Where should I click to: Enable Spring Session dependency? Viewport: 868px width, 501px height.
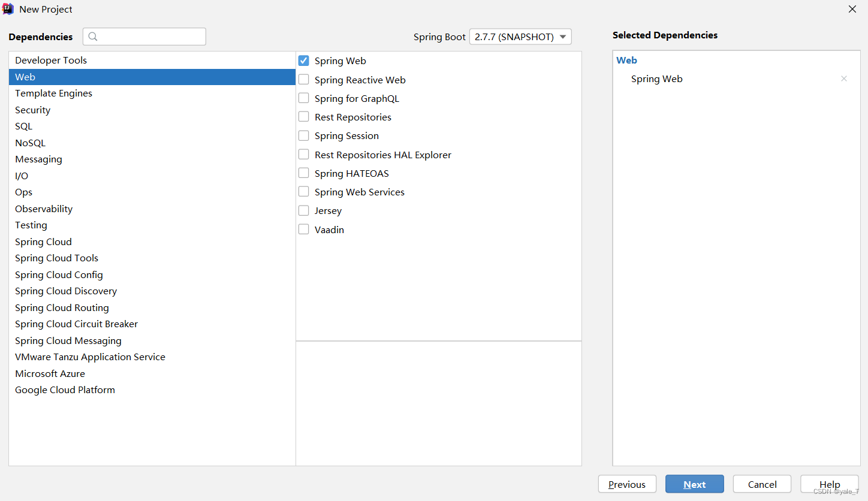[x=304, y=135]
